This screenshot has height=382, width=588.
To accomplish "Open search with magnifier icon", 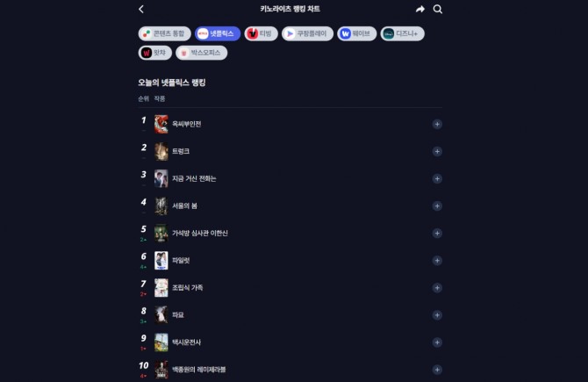I will [x=438, y=9].
